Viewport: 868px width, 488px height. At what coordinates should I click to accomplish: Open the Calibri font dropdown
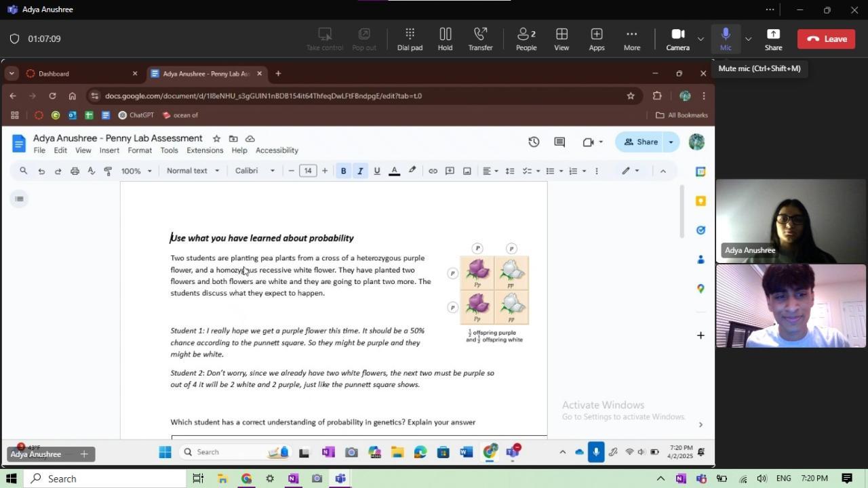[x=255, y=171]
